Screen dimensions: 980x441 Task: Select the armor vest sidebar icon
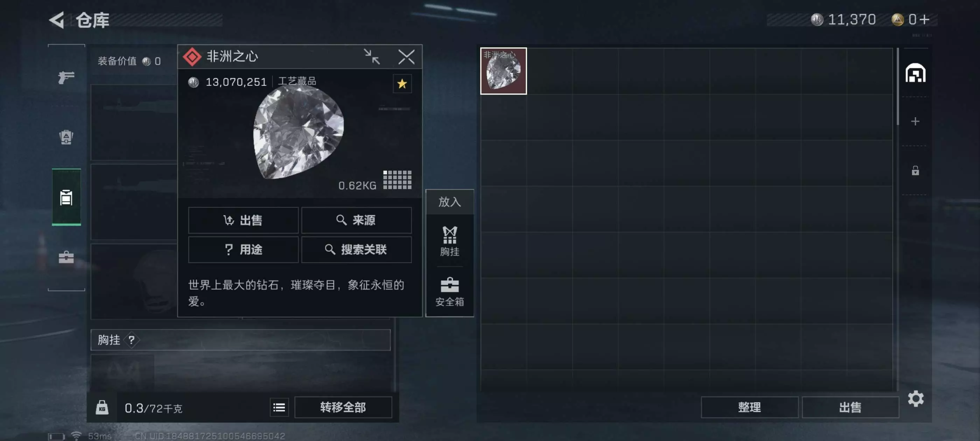(x=66, y=137)
